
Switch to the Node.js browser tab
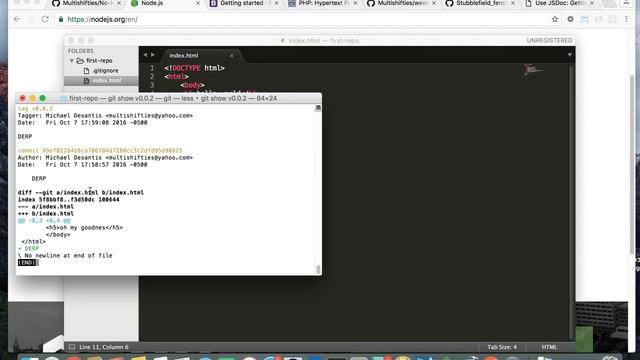pyautogui.click(x=163, y=3)
